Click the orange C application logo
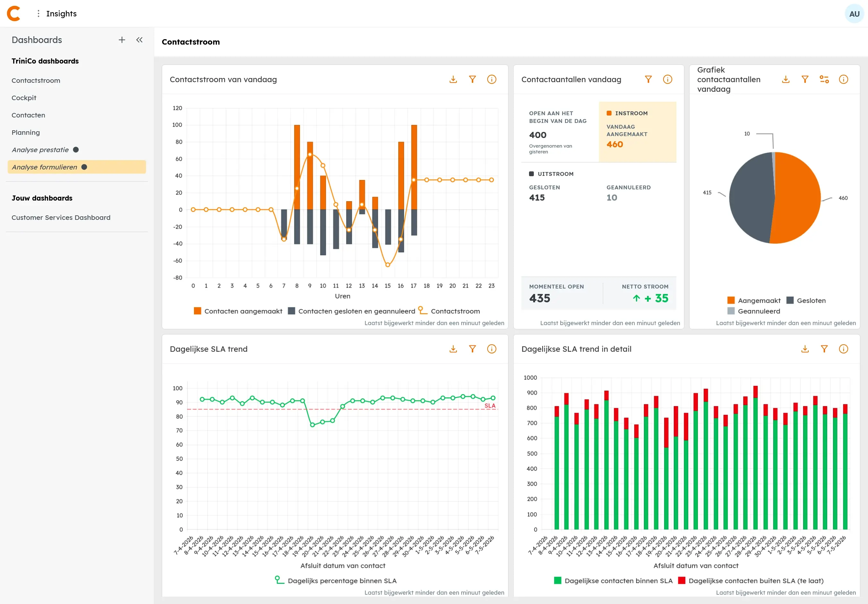Screen dimensions: 868x604 tap(13, 13)
